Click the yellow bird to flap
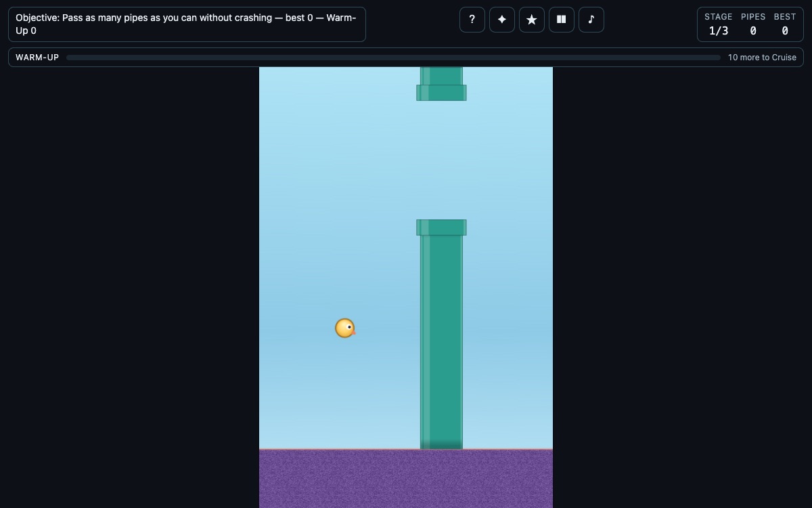This screenshot has height=508, width=812. pyautogui.click(x=345, y=328)
